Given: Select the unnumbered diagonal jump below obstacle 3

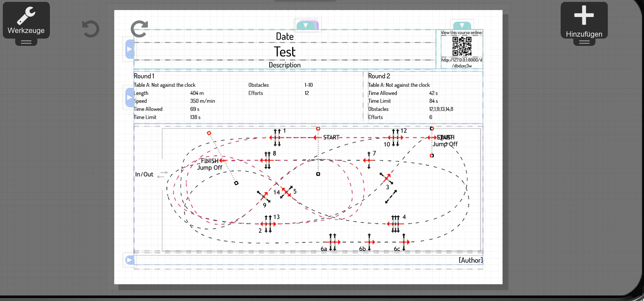Looking at the screenshot, I should coord(391,197).
